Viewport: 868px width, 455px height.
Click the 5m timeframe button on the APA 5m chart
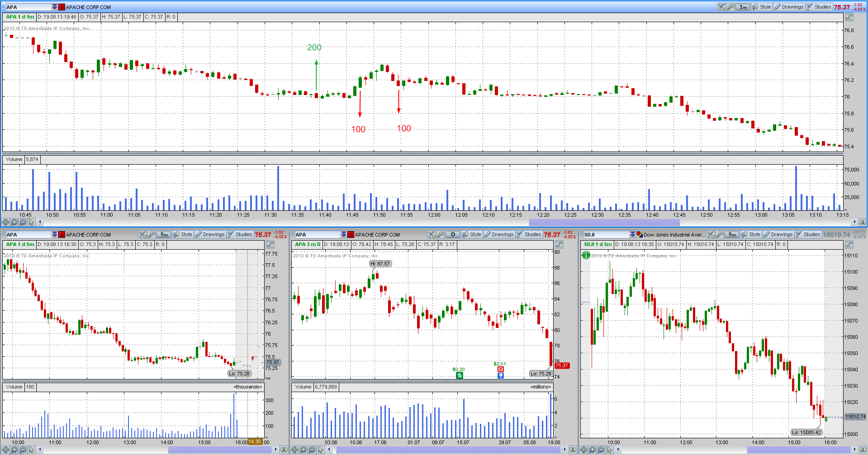click(x=164, y=234)
